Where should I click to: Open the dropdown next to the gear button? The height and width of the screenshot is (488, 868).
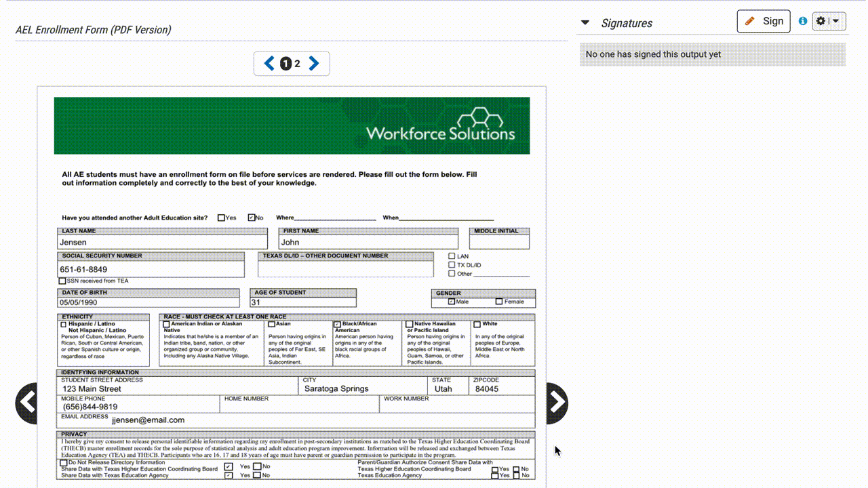click(835, 21)
